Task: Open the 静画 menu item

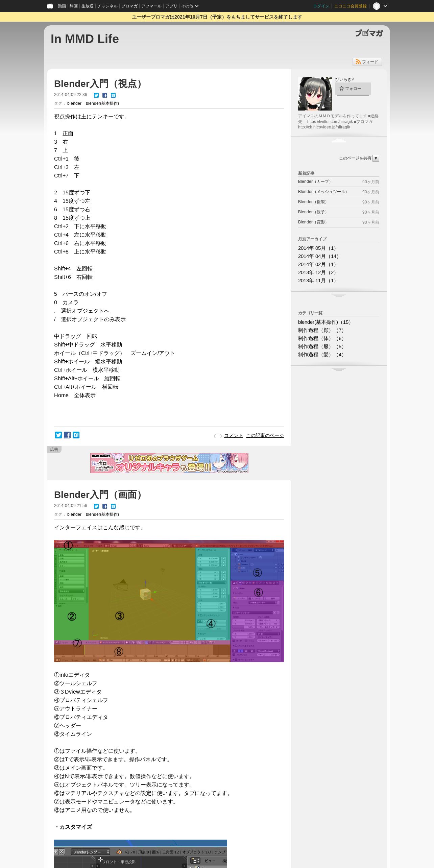Action: click(73, 6)
